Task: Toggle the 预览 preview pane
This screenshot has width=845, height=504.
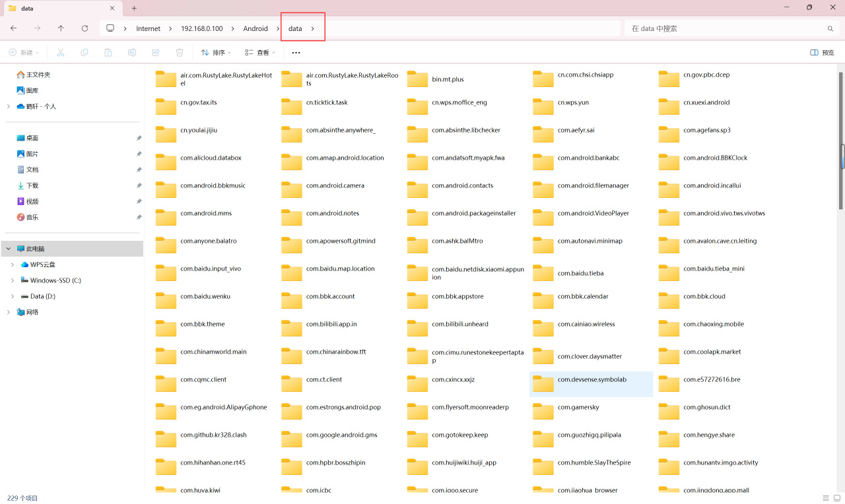Action: pos(823,52)
